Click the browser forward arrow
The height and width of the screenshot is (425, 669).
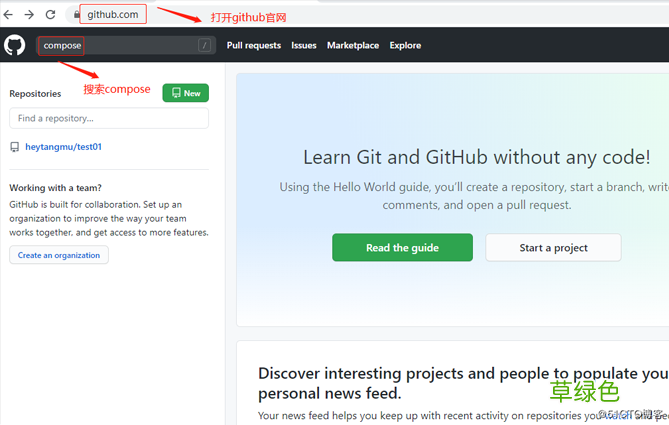coord(29,15)
